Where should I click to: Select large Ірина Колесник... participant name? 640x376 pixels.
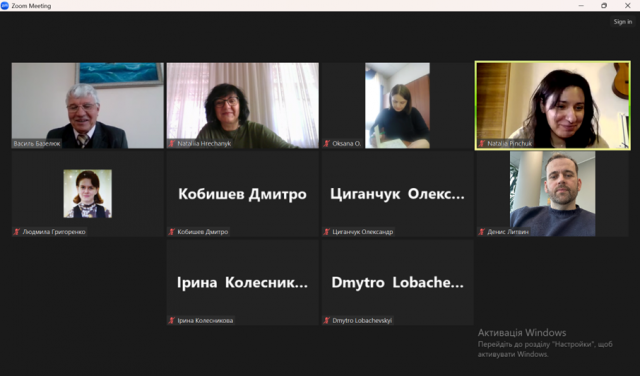pos(242,283)
